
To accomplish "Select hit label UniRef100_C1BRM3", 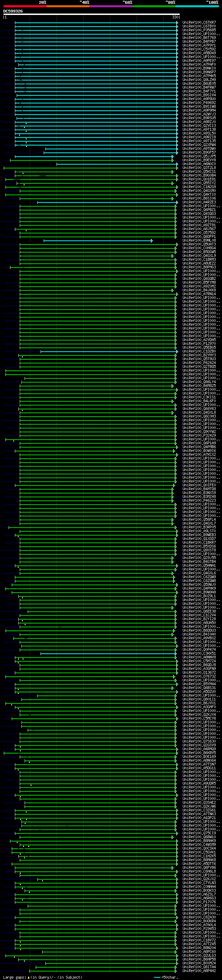I will pos(199,259).
